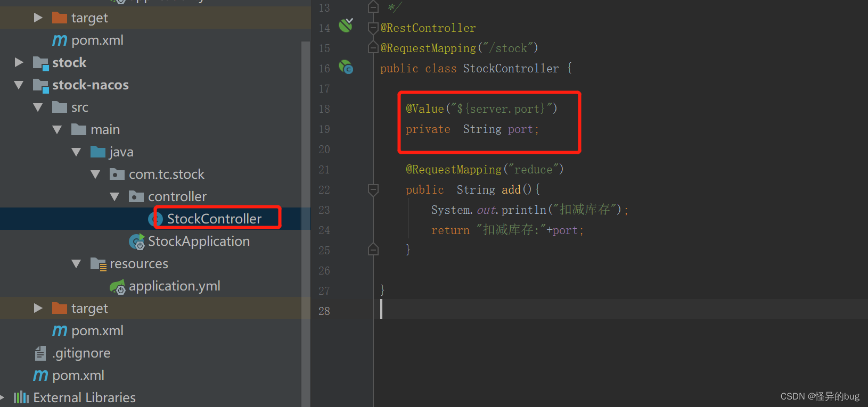Collapse the com.tc.stock package
The height and width of the screenshot is (407, 868).
[95, 175]
